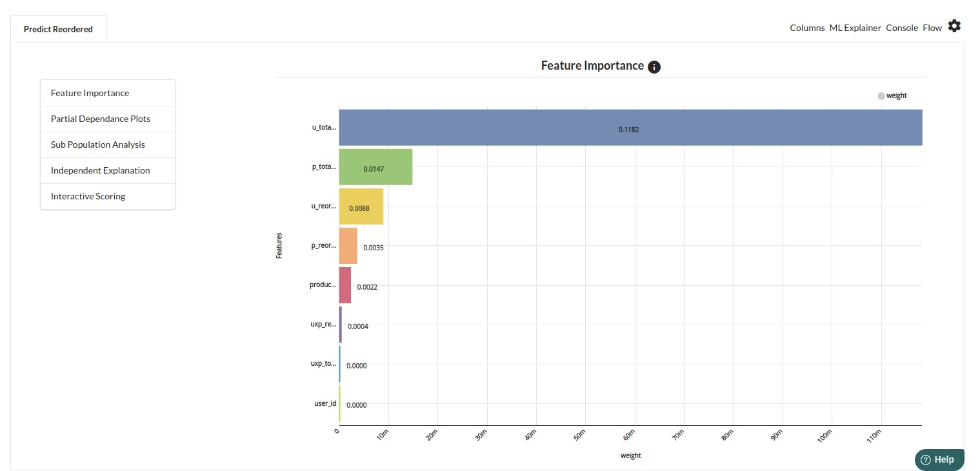Open the Columns link

pyautogui.click(x=807, y=28)
